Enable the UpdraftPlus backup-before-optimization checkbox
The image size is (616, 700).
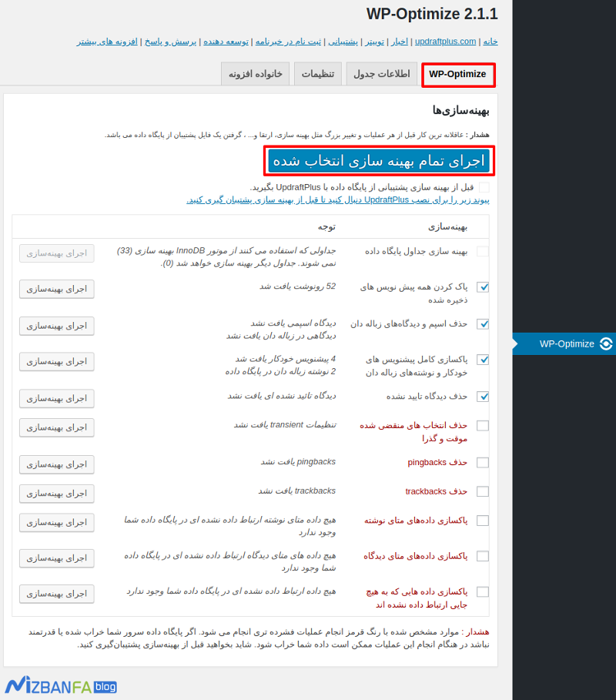coord(484,187)
